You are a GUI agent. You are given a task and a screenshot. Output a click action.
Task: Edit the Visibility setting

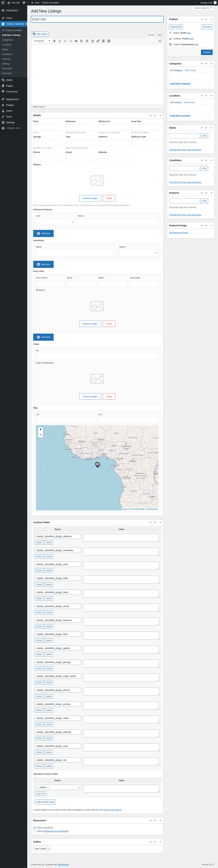[191, 39]
